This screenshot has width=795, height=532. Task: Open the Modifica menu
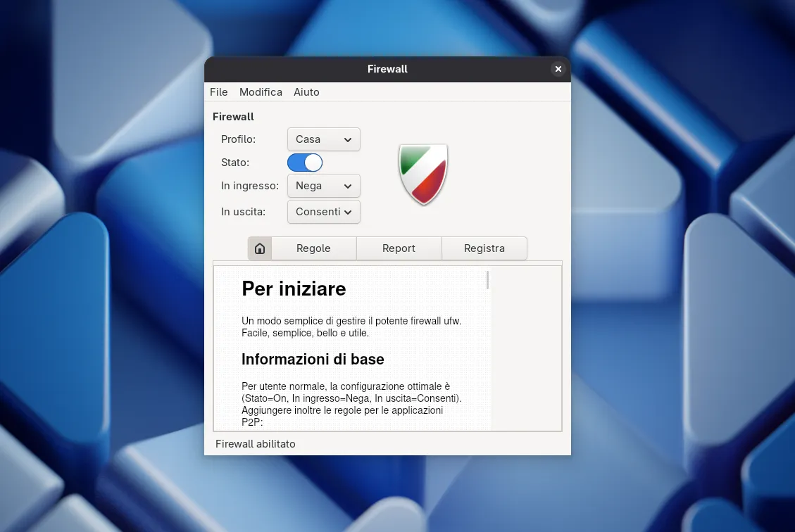(261, 92)
